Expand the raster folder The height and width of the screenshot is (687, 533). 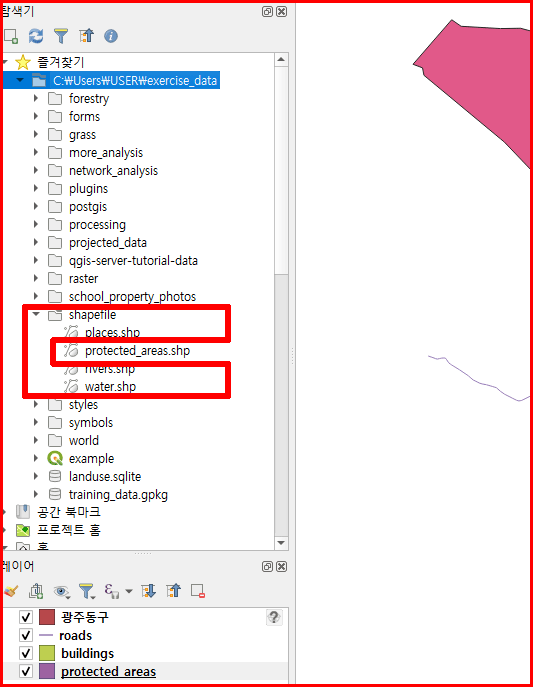click(x=36, y=278)
